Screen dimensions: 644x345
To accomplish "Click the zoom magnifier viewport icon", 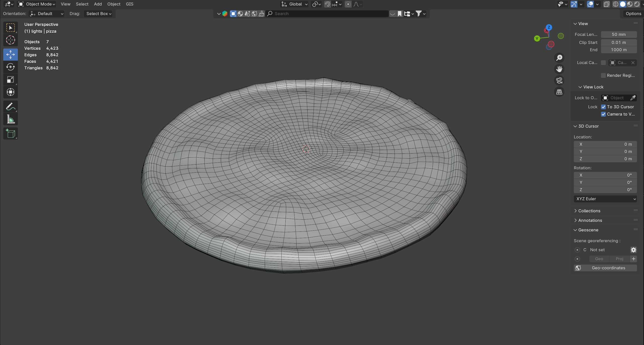I will [x=559, y=58].
